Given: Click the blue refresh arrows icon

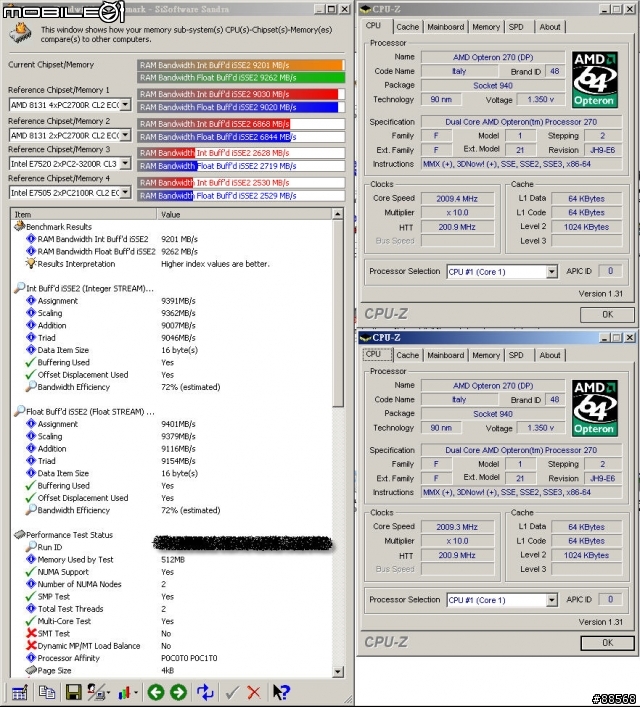Looking at the screenshot, I should coord(205,692).
